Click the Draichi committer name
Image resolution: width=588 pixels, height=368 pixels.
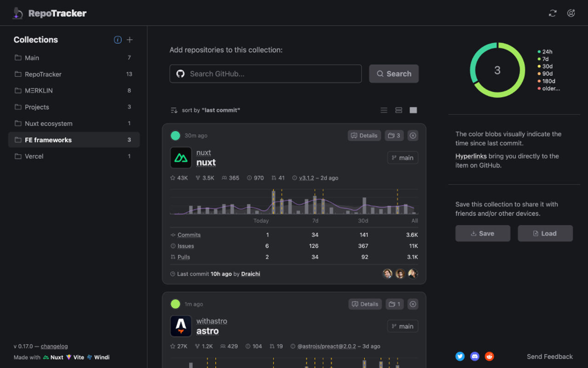[250, 274]
